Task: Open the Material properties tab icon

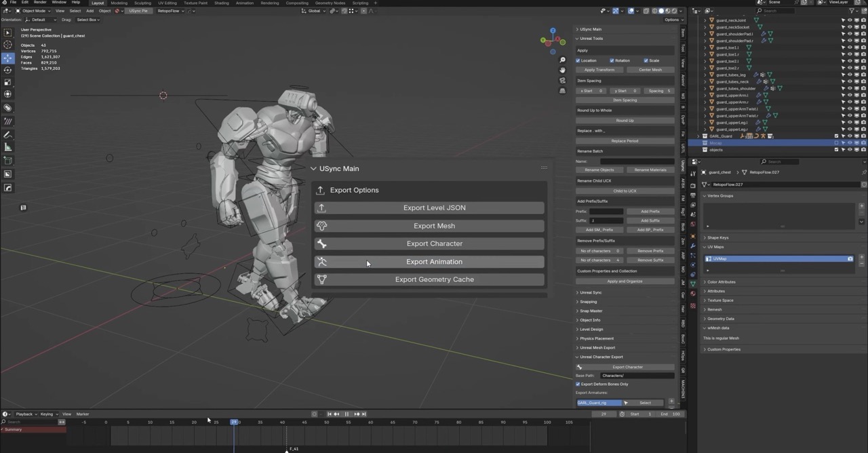Action: (692, 293)
